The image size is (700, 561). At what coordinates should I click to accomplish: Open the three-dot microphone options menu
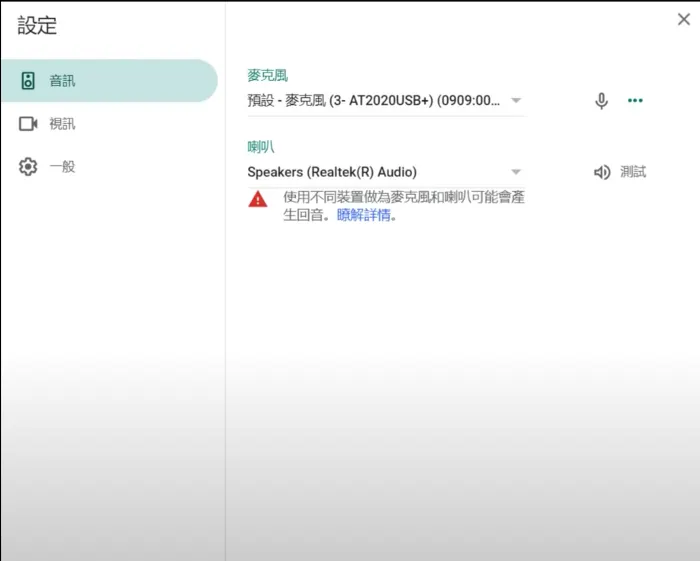point(635,100)
